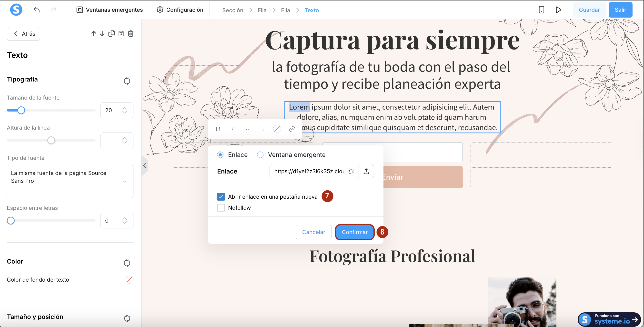Duplicate element with copy icon

point(111,33)
